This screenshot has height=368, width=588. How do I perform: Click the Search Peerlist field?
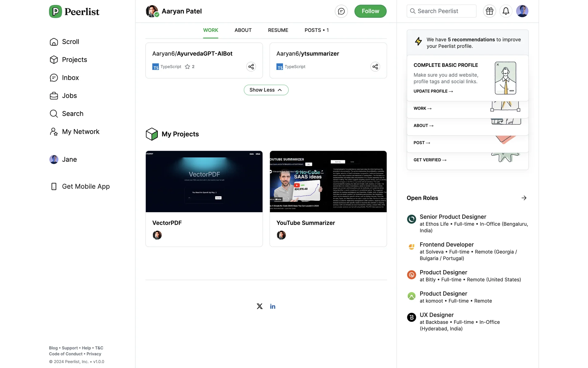click(x=441, y=11)
